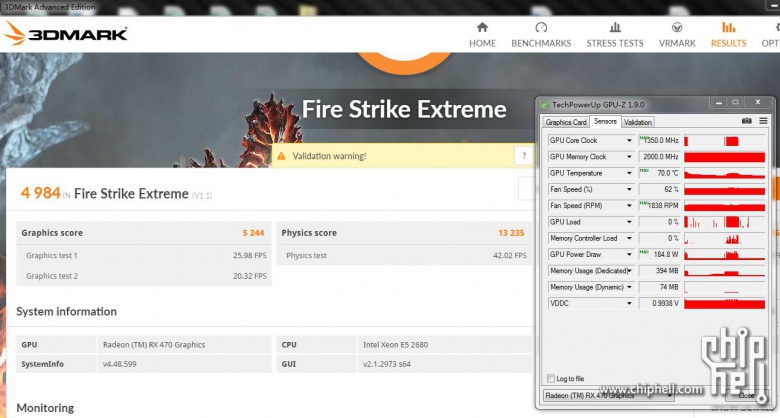780x418 pixels.
Task: Click the Physics test row
Action: coord(404,255)
